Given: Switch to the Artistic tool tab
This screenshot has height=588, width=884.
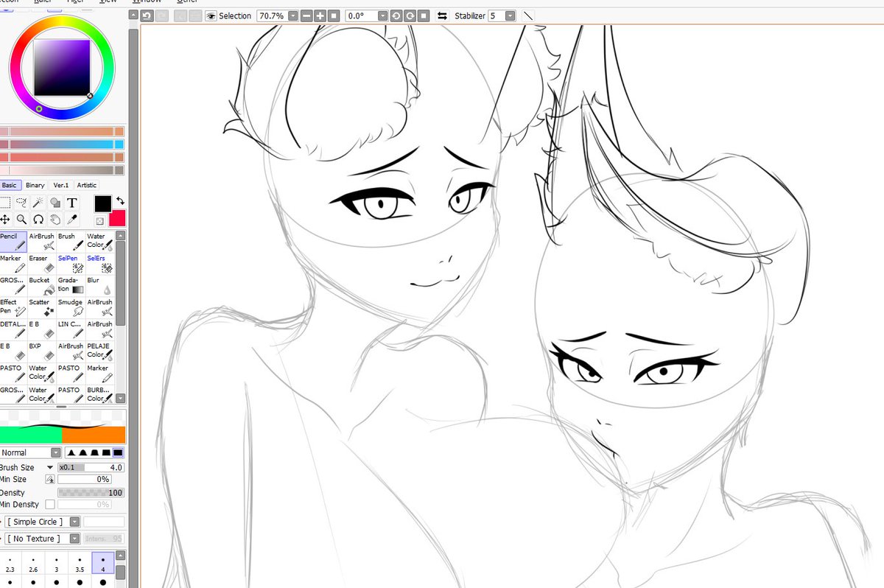Looking at the screenshot, I should click(87, 186).
